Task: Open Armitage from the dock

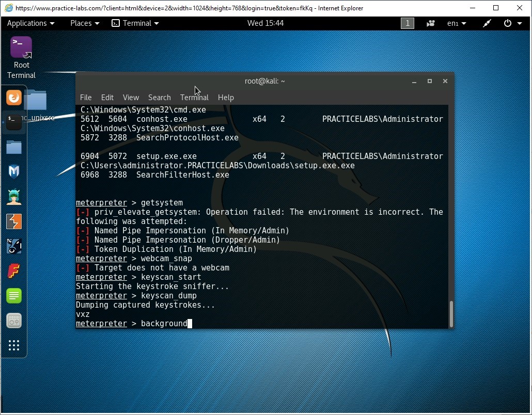Action: coord(14,197)
